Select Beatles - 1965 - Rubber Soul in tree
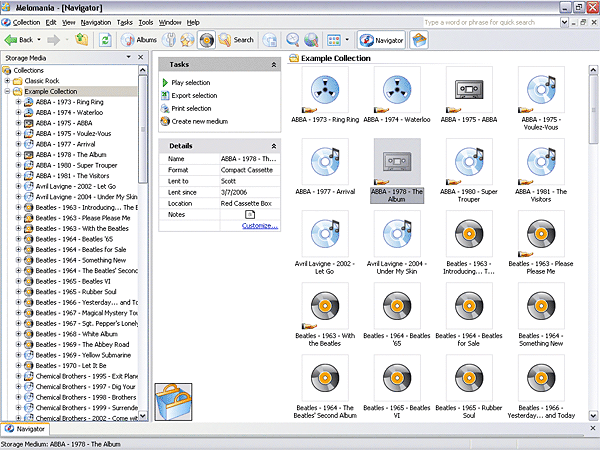The height and width of the screenshot is (450, 600). point(76,292)
